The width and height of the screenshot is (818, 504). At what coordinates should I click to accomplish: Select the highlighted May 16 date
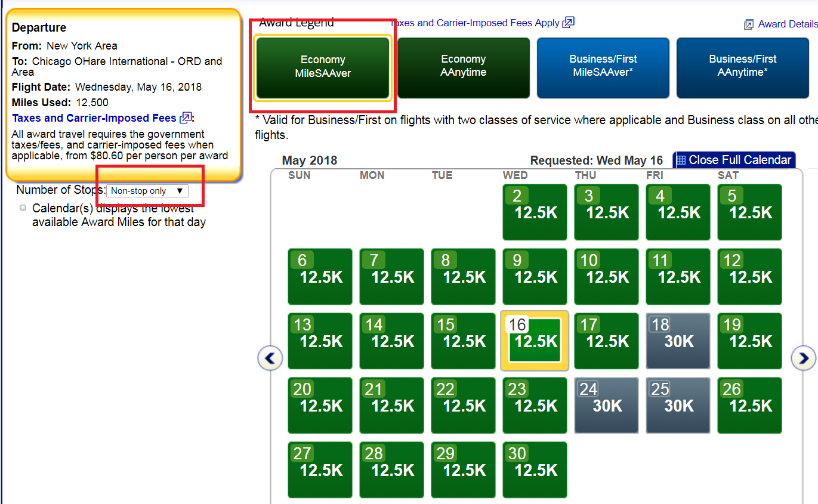pos(535,341)
